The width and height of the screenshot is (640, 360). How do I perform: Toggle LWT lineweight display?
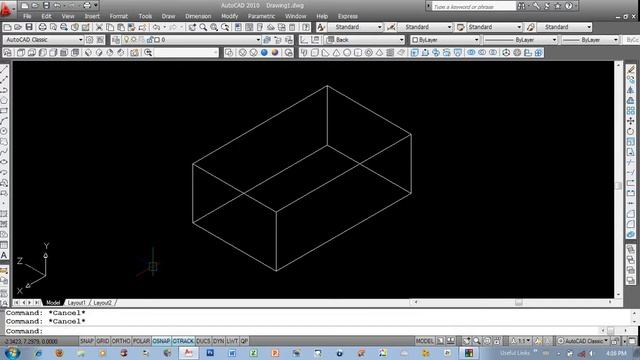(232, 341)
